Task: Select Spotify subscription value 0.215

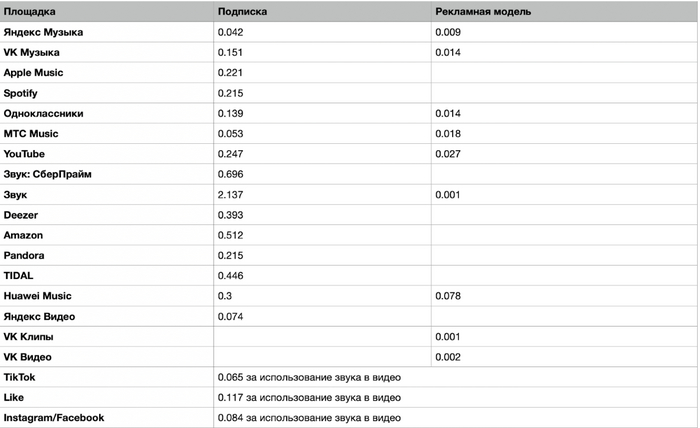Action: [x=230, y=93]
